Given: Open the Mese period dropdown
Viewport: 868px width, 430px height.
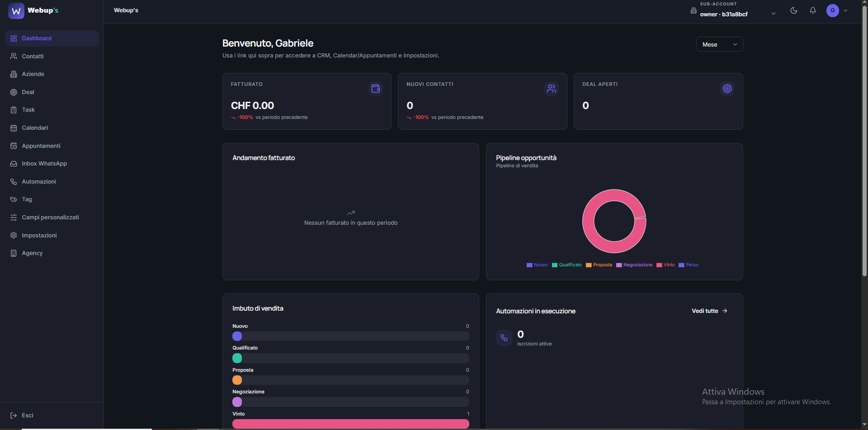Looking at the screenshot, I should pos(719,44).
